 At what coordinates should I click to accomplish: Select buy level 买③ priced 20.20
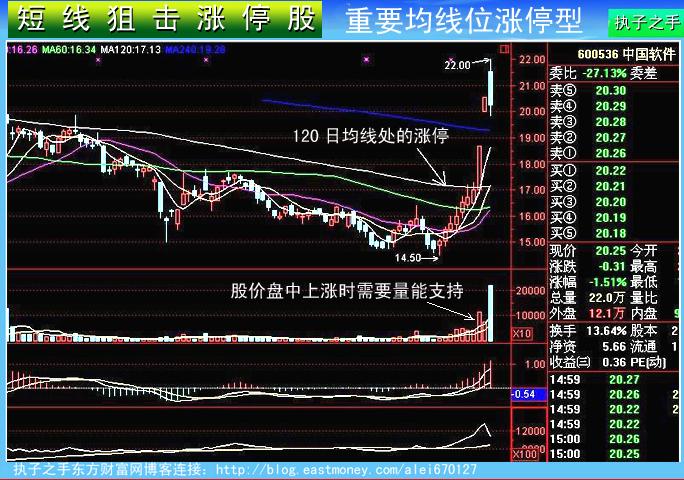588,202
